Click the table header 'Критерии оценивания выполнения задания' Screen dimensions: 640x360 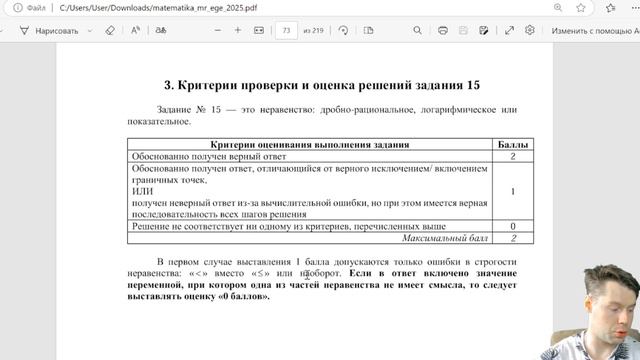click(310, 144)
